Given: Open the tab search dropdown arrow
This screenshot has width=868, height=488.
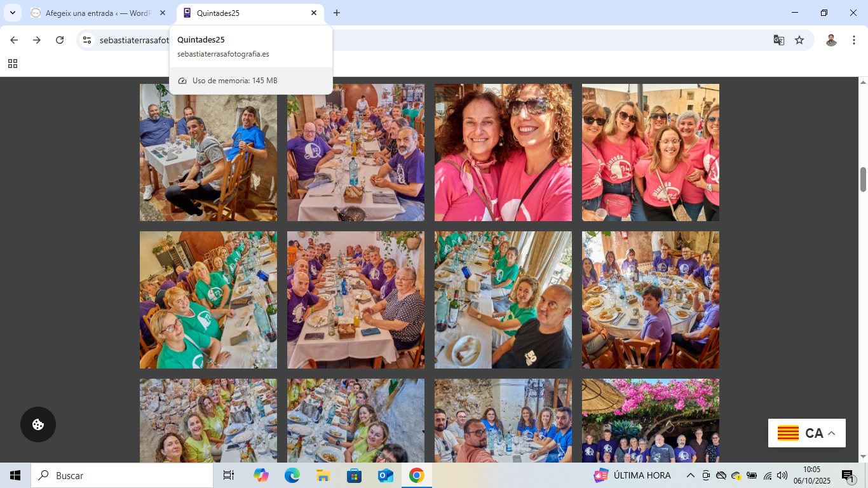Looking at the screenshot, I should click(13, 13).
